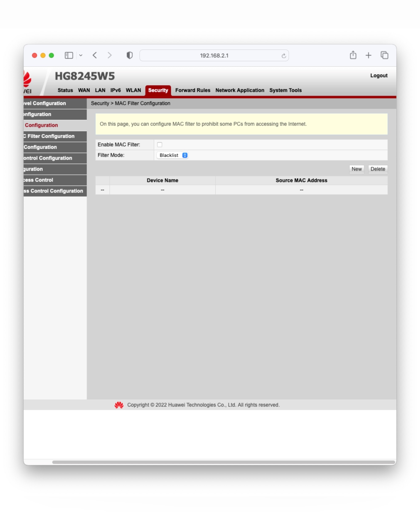420x525 pixels.
Task: Open the privacy report shield icon
Action: point(130,55)
